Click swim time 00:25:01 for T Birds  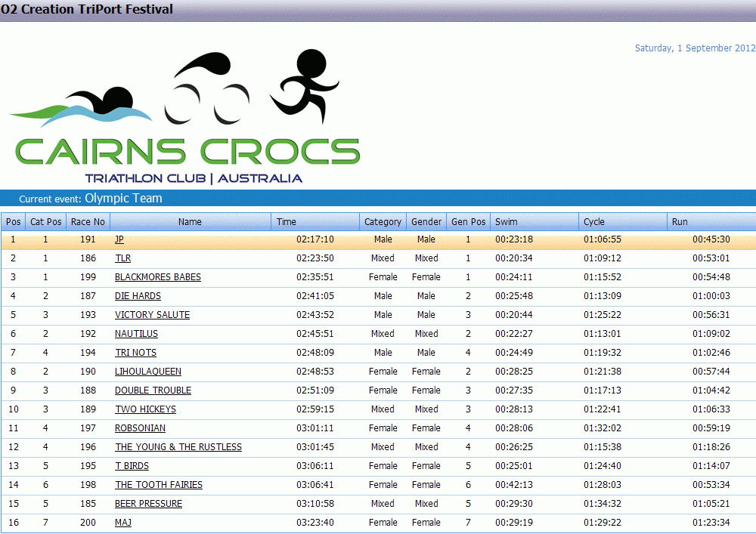(x=514, y=465)
